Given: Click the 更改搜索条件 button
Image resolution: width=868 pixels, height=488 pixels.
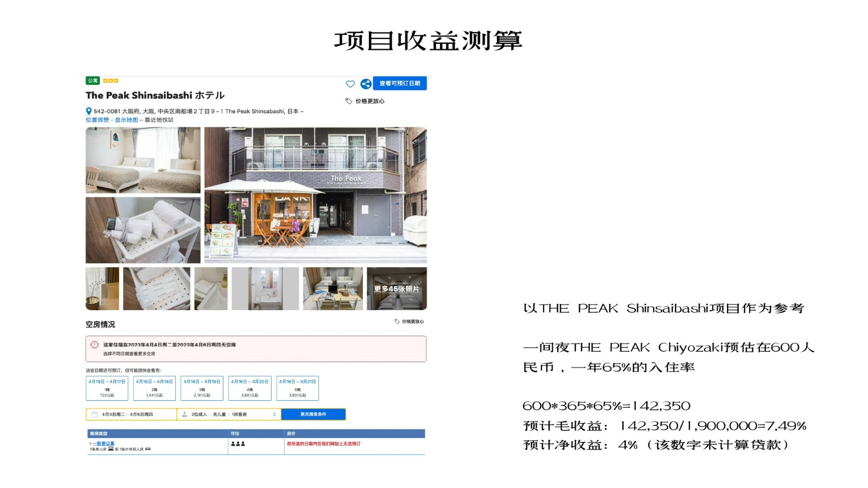Looking at the screenshot, I should (313, 414).
